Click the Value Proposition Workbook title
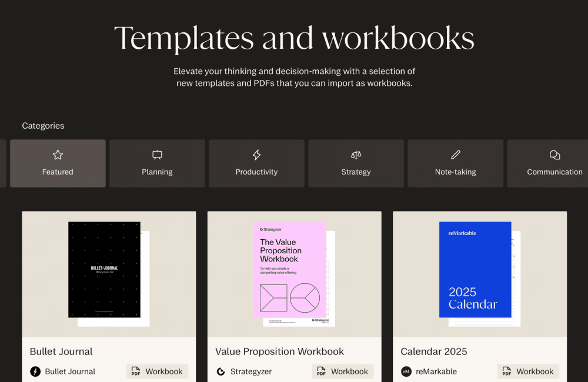This screenshot has width=588, height=382. [279, 351]
